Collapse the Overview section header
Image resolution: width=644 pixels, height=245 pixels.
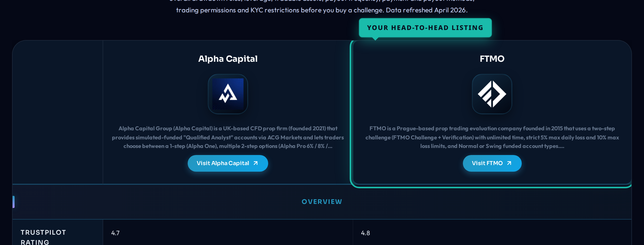pyautogui.click(x=322, y=202)
